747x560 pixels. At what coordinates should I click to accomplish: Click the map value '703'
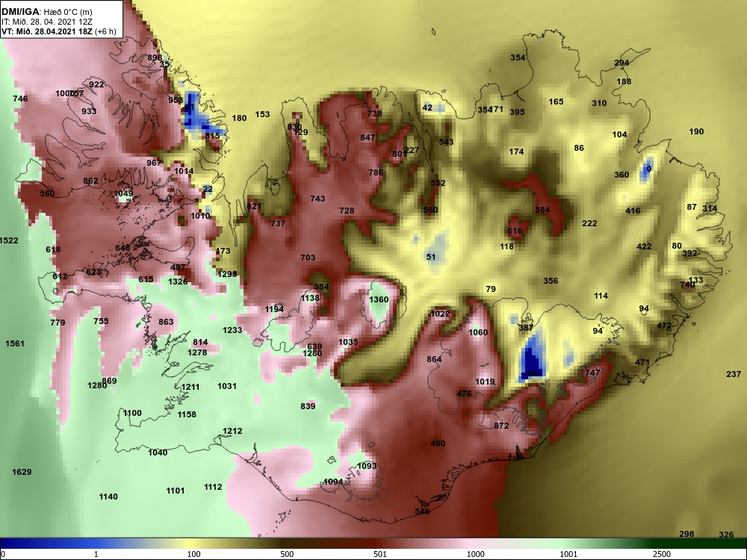click(x=308, y=257)
